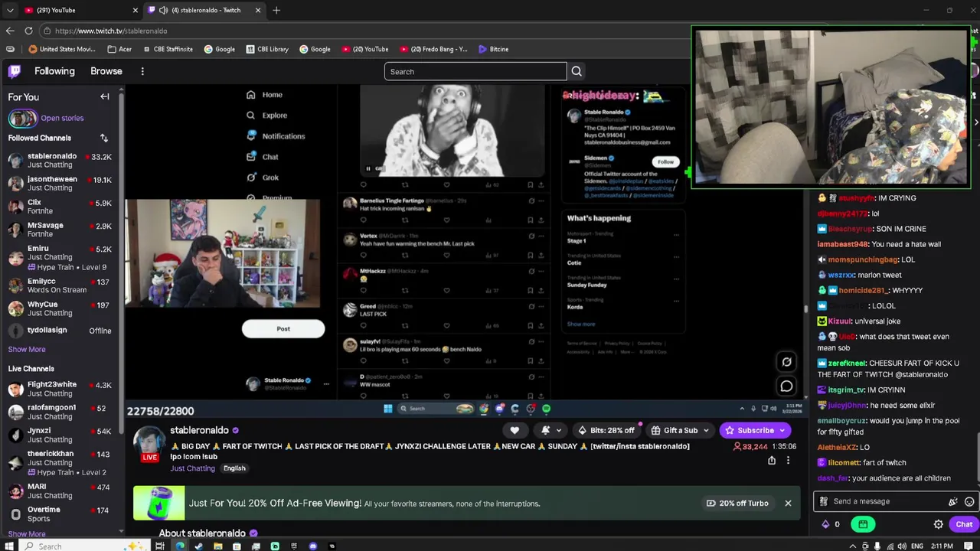Open Steam from the taskbar
The height and width of the screenshot is (551, 980).
[x=199, y=546]
